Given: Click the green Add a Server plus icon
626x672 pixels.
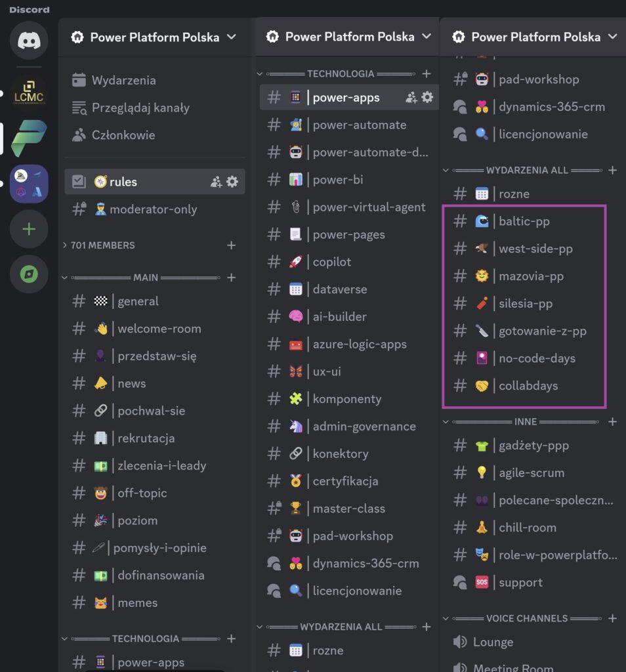Looking at the screenshot, I should (x=29, y=229).
